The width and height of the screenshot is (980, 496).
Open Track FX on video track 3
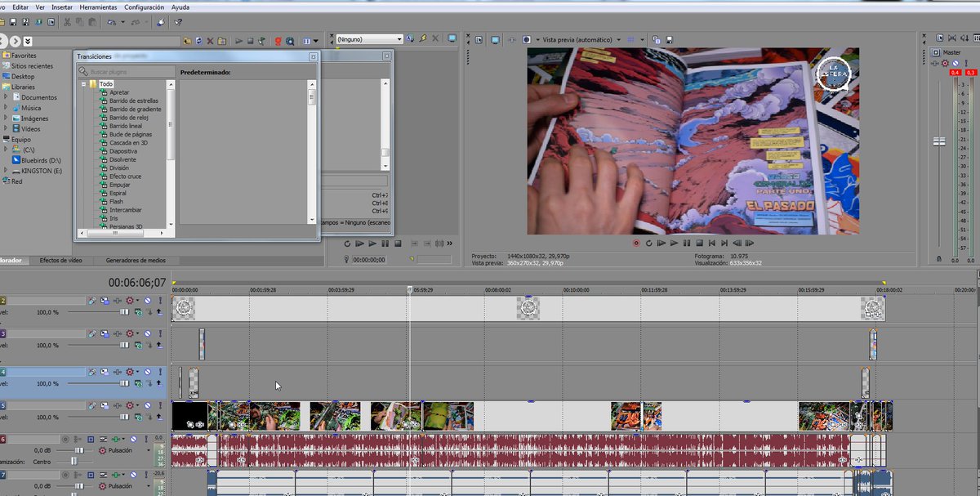(118, 334)
